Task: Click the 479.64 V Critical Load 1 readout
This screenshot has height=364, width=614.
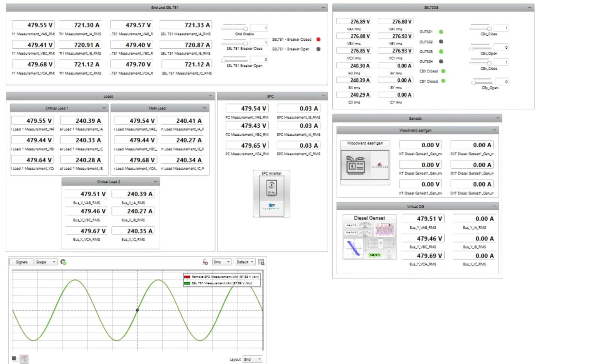Action: click(33, 160)
